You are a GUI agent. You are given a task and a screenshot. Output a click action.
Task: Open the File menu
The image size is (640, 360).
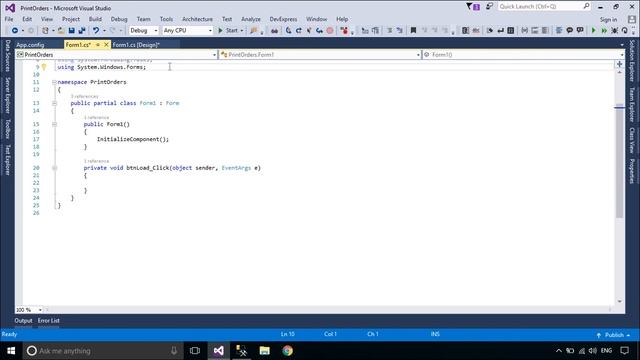pyautogui.click(x=9, y=19)
